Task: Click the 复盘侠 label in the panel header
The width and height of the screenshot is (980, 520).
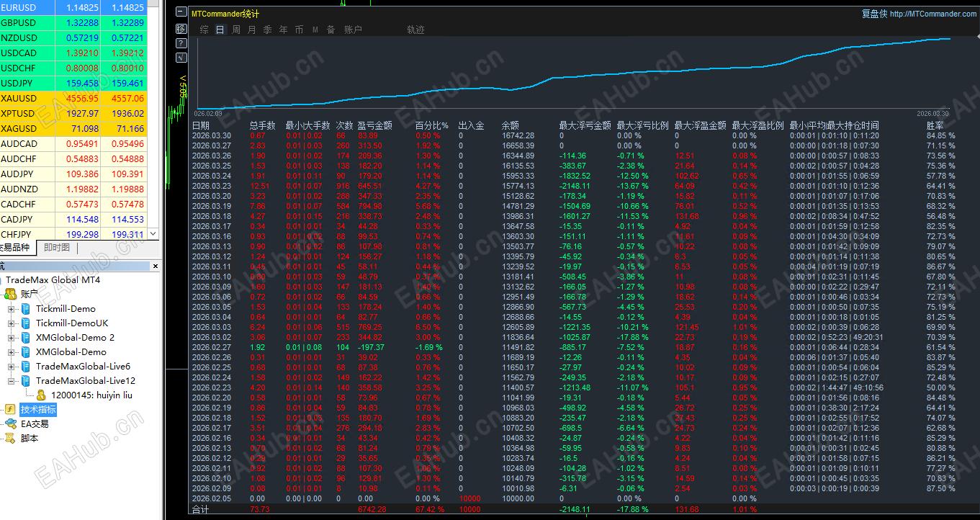Action: pos(874,14)
